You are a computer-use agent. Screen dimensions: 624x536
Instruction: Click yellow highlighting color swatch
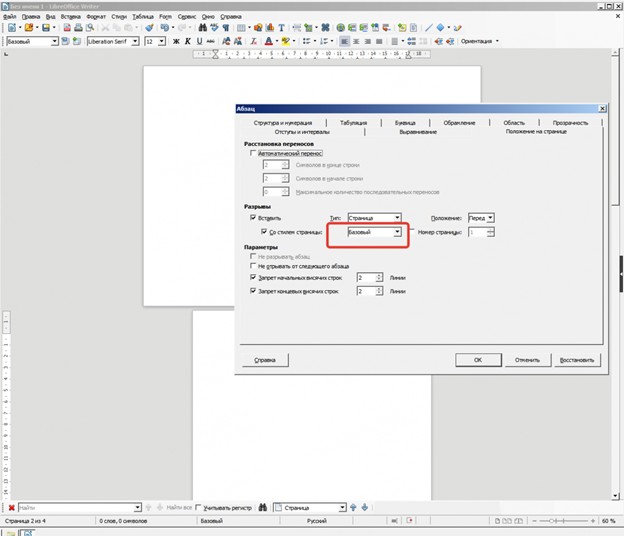(x=285, y=41)
